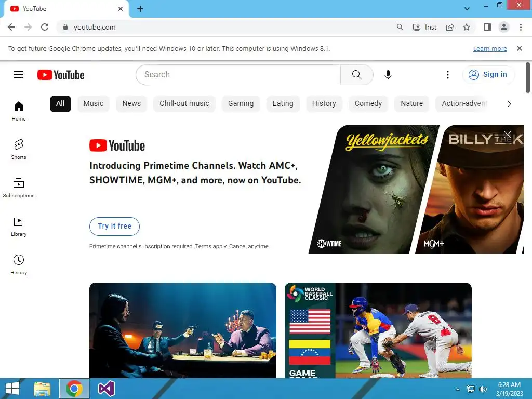Select the All category chip

(60, 104)
